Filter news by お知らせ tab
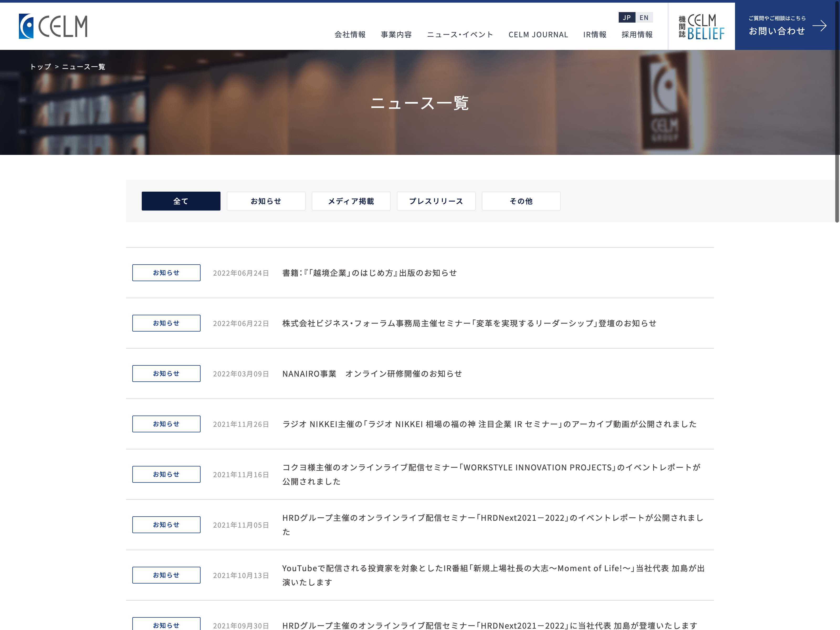Image resolution: width=840 pixels, height=630 pixels. (266, 201)
